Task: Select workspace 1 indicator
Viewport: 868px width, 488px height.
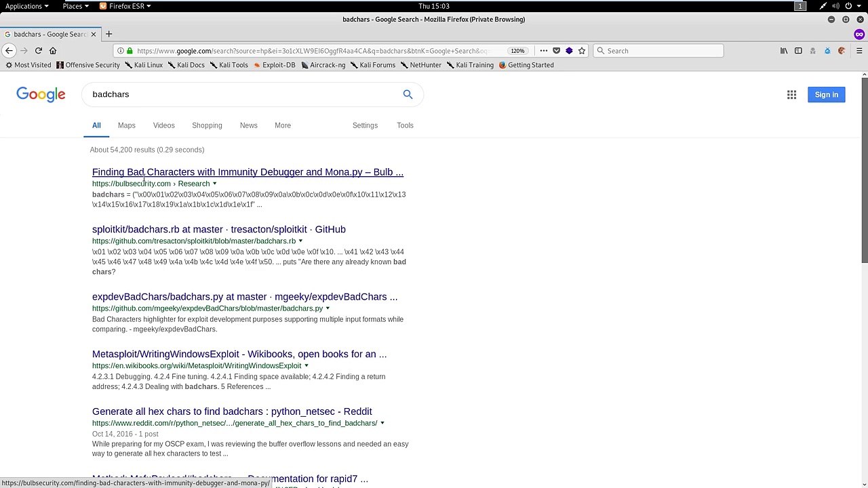Action: [x=800, y=6]
